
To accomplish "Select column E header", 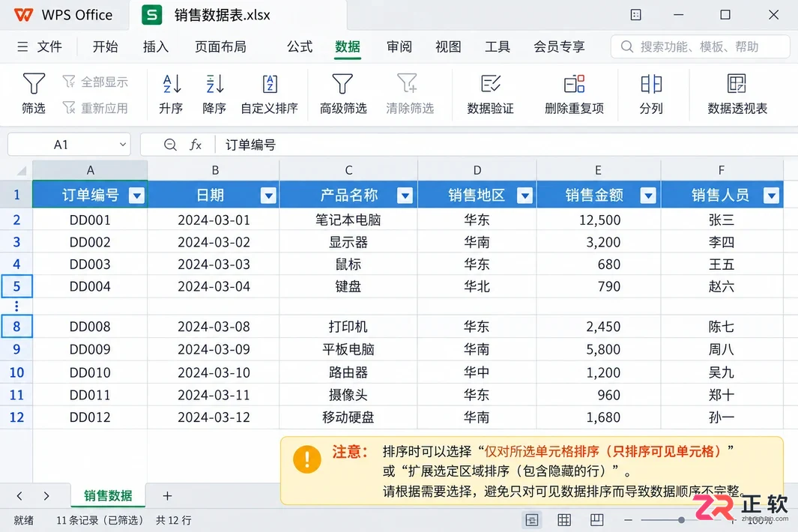I will pos(599,171).
